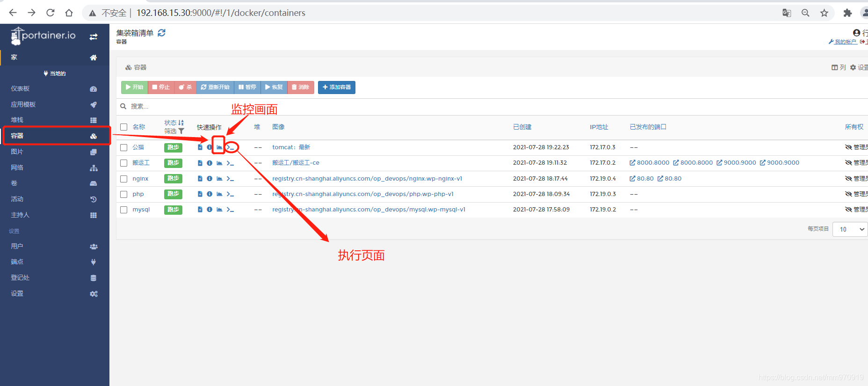Click the browser reload button
868x386 pixels.
coord(51,13)
